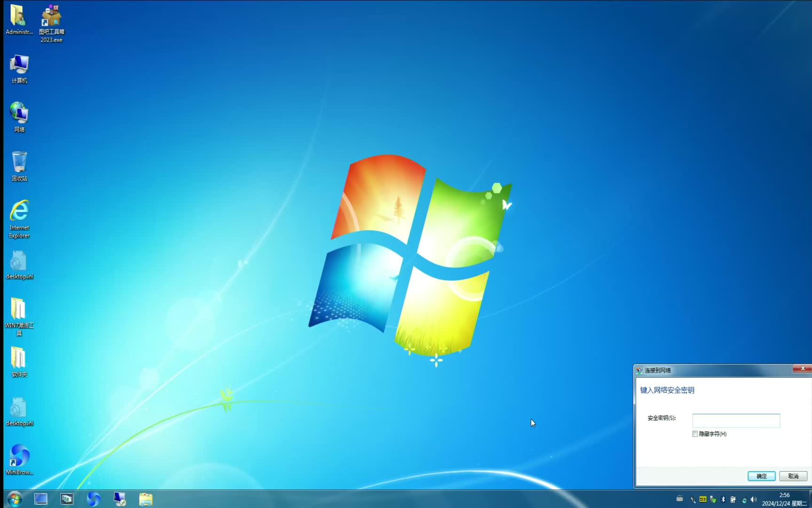Image resolution: width=812 pixels, height=508 pixels.
Task: Open Remote Desktop Connection on taskbar
Action: coord(120,499)
